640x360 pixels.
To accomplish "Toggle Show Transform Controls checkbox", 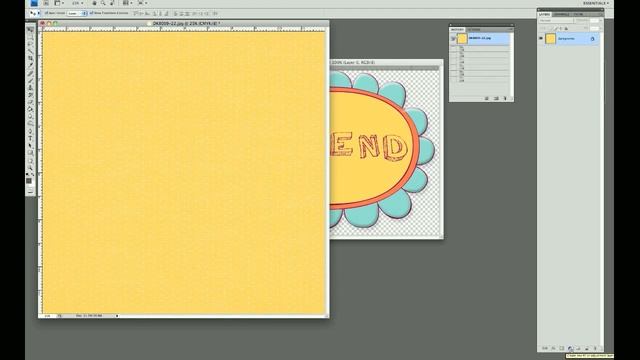I will pyautogui.click(x=91, y=13).
